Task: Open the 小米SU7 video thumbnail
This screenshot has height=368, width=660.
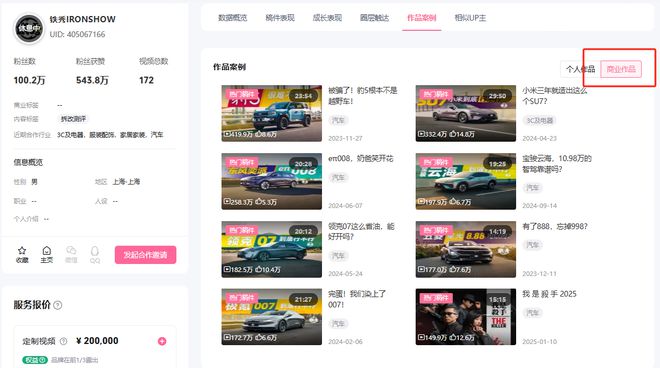Action: pos(466,113)
